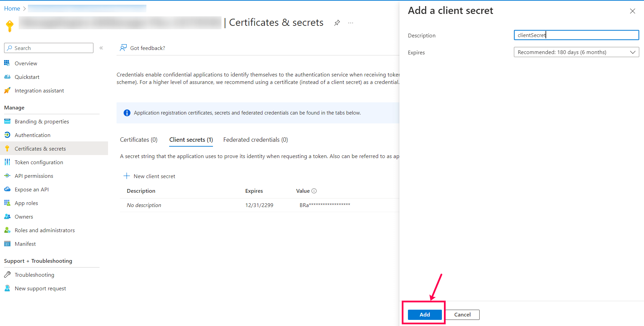Switch to the Certificates tab
The image size is (644, 326).
[139, 140]
